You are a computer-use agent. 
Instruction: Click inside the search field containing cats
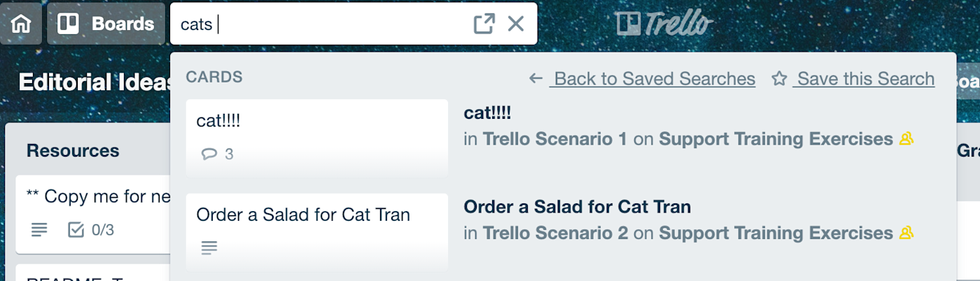[x=322, y=24]
